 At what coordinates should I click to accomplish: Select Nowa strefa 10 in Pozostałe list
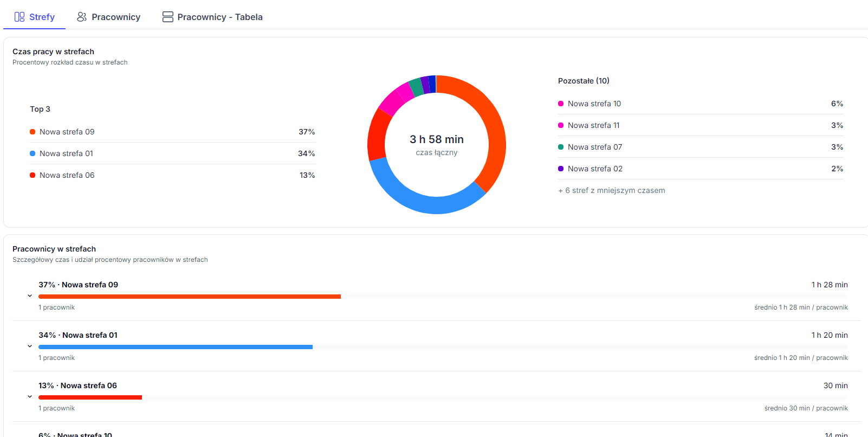[x=701, y=104]
